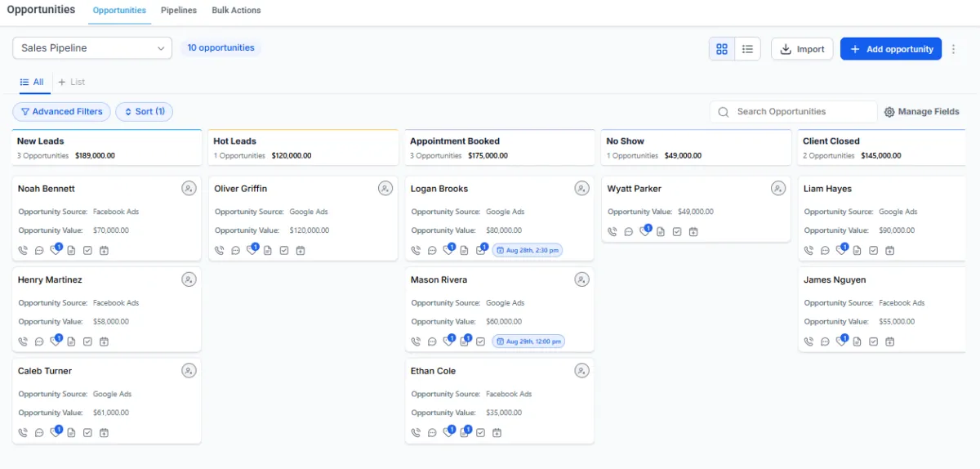Open the three-dot more options menu

point(953,49)
